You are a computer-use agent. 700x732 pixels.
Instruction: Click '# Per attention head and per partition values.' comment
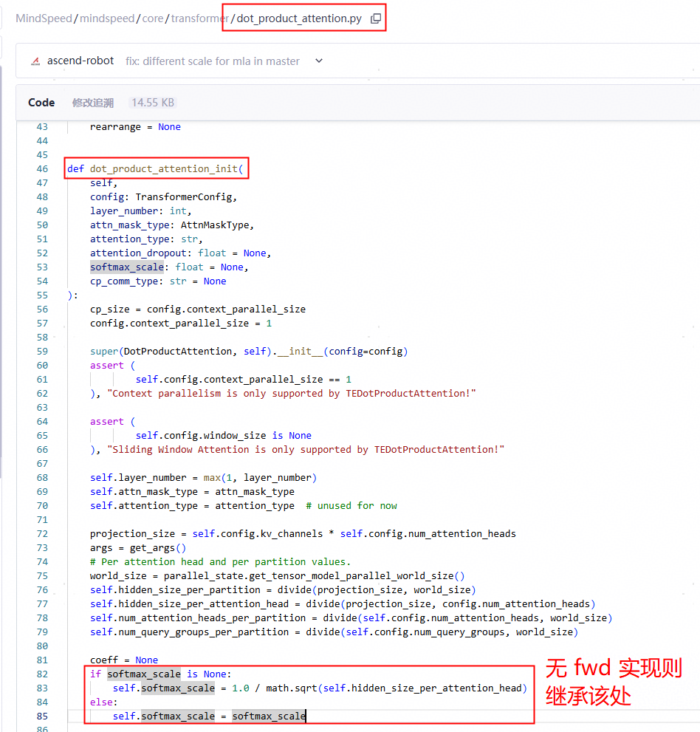tap(220, 561)
